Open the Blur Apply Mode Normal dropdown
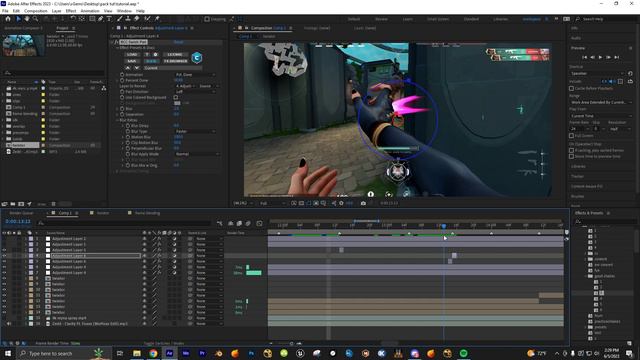Viewport: 640px width, 360px height. (x=197, y=154)
